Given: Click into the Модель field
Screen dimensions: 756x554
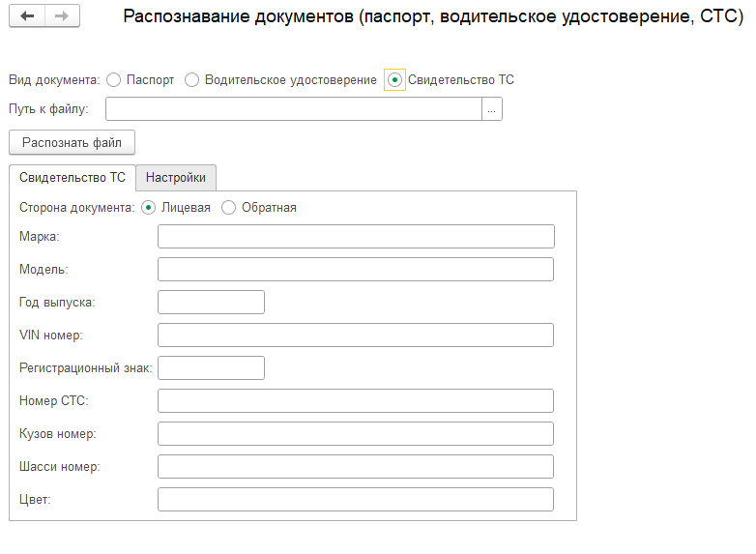Looking at the screenshot, I should (356, 270).
